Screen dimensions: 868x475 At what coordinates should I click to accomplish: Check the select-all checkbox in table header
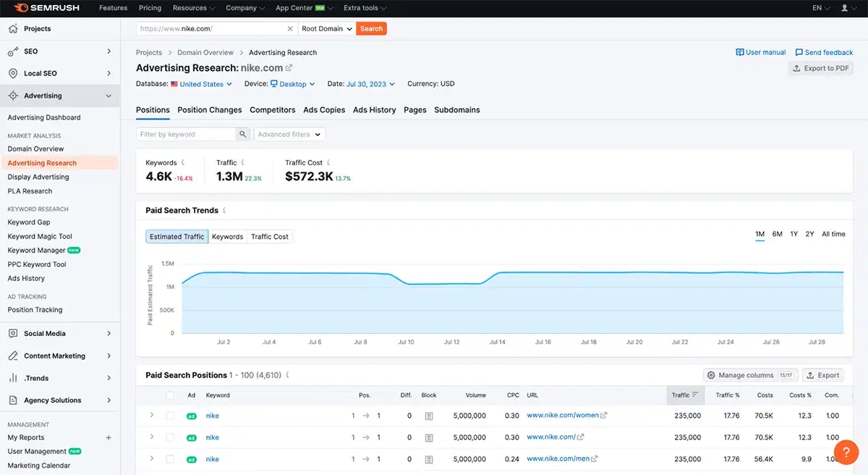pyautogui.click(x=170, y=395)
